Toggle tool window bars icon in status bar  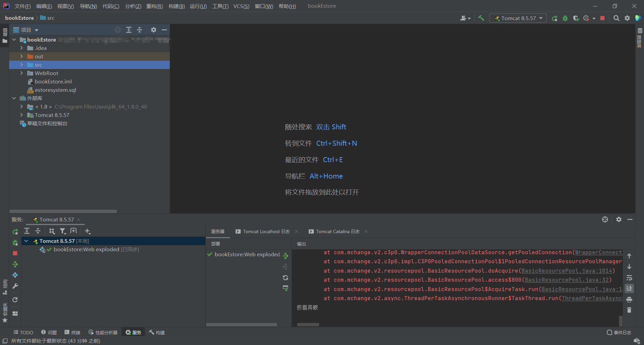pos(5,341)
